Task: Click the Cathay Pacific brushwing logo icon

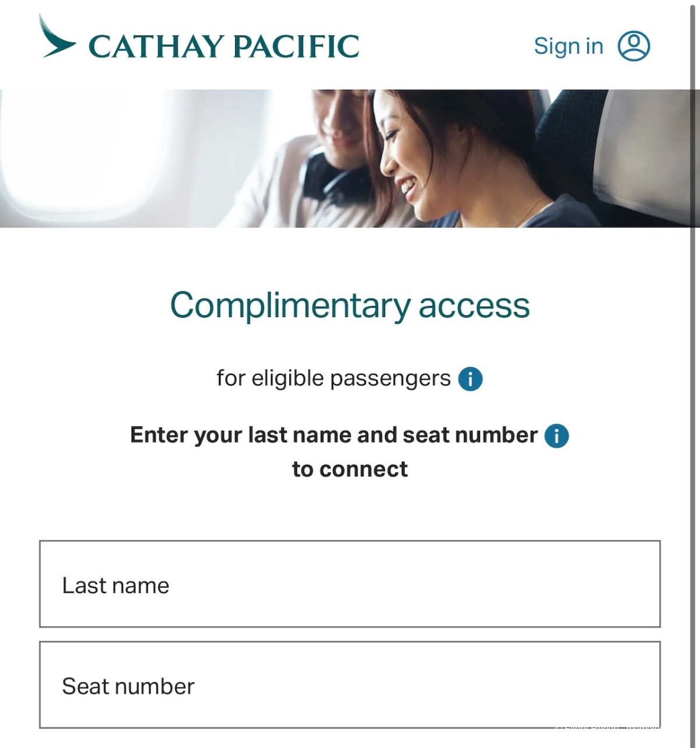Action: [x=57, y=38]
